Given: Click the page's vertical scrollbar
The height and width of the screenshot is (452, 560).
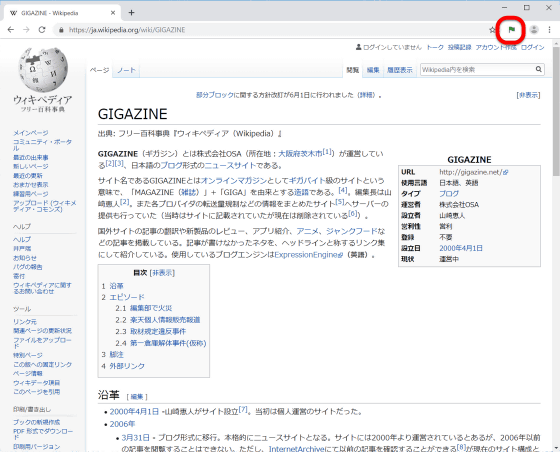Looking at the screenshot, I should [x=556, y=111].
